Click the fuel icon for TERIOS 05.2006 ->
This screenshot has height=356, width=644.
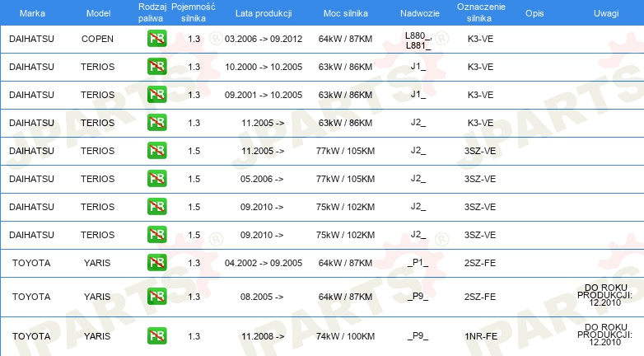tap(157, 178)
